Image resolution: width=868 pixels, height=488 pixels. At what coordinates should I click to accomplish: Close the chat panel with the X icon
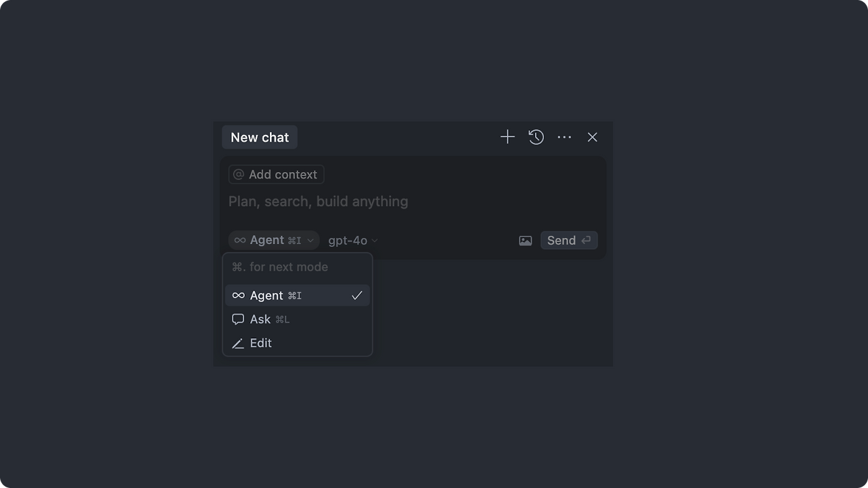(592, 137)
